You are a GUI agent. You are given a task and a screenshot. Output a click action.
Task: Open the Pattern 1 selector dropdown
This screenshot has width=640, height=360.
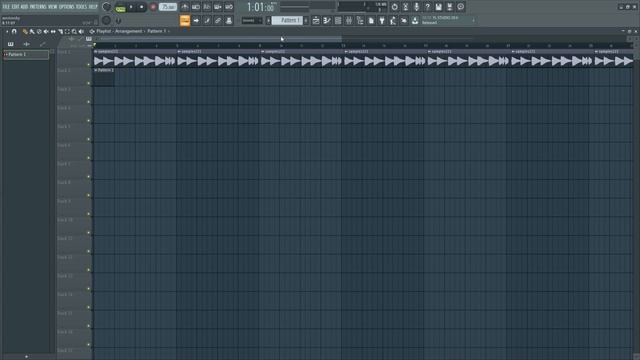pos(287,20)
